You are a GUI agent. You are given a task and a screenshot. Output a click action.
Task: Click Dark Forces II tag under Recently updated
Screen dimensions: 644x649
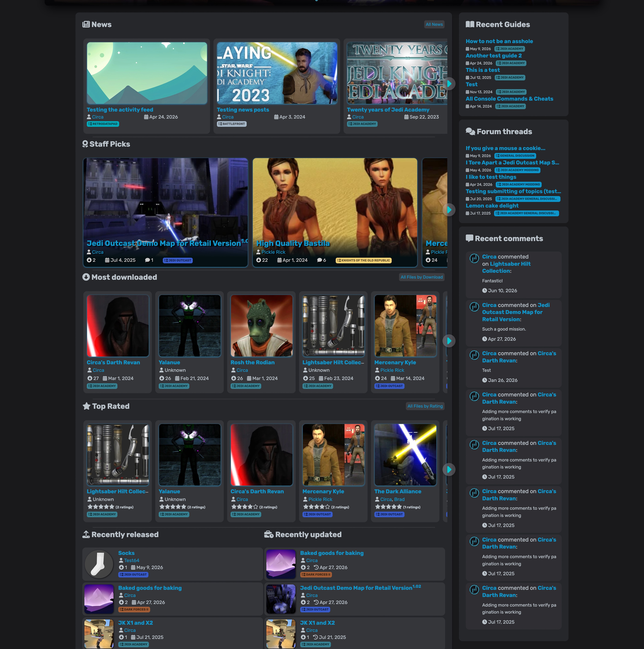pos(316,575)
